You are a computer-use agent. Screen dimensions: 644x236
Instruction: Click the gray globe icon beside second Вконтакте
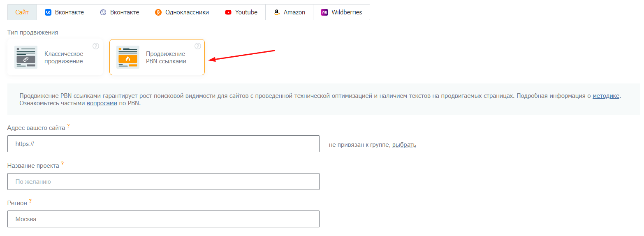pyautogui.click(x=103, y=12)
